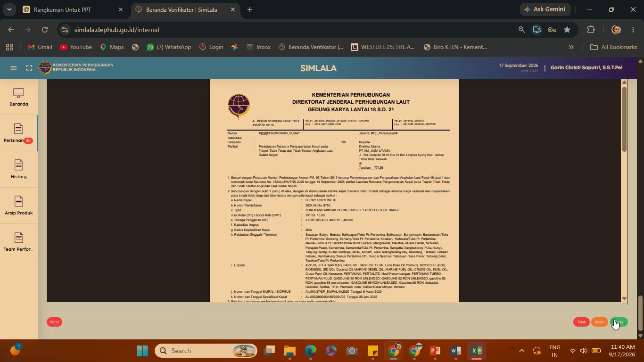644x362 pixels.
Task: Show hidden system tray icons arrow
Action: [521, 351]
